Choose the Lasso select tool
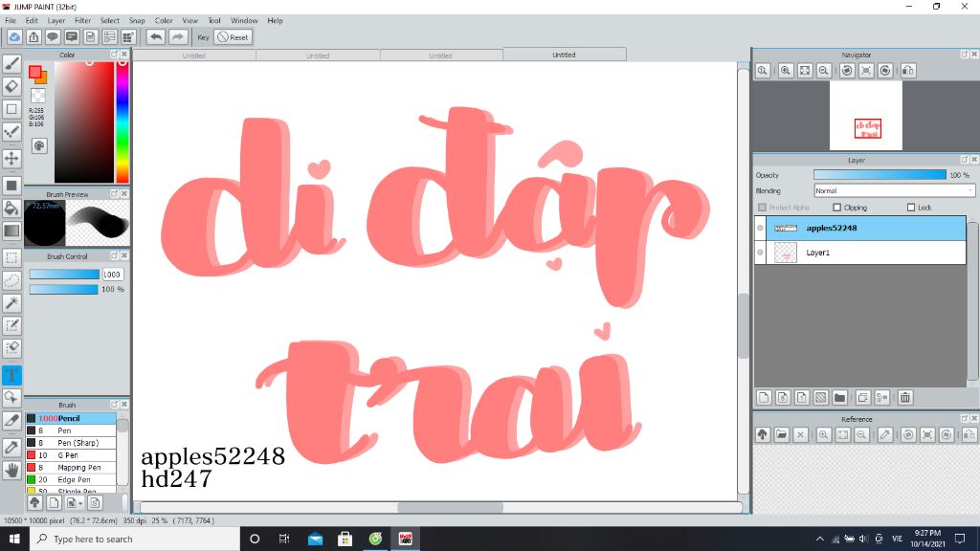Viewport: 980px width, 551px height. [x=11, y=280]
